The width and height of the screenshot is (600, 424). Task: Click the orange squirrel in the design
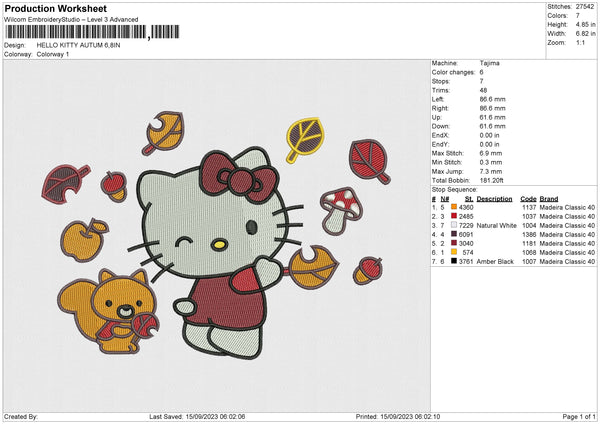click(108, 311)
